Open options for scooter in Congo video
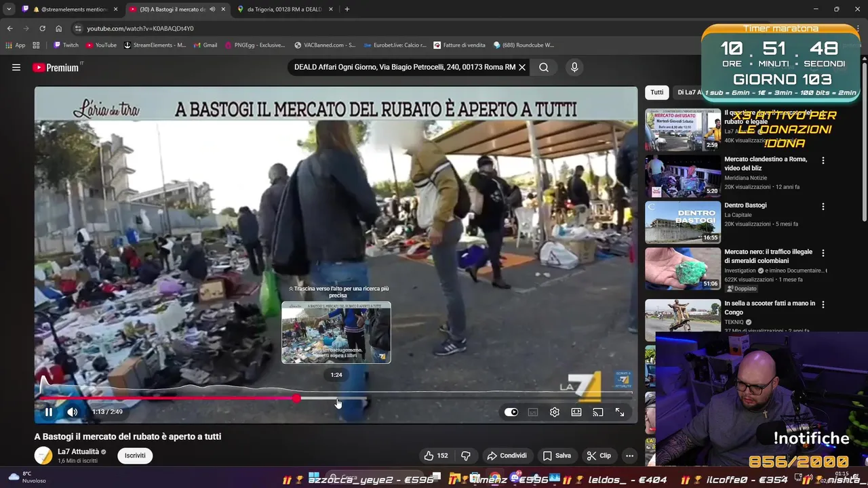This screenshot has height=488, width=868. [823, 304]
